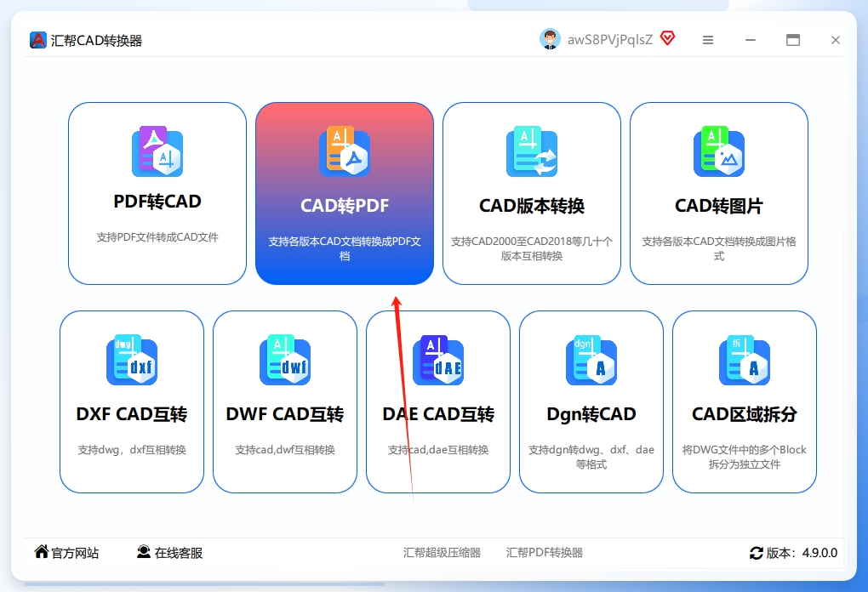Select the CAD区域拆分 title
868x592 pixels.
point(745,414)
